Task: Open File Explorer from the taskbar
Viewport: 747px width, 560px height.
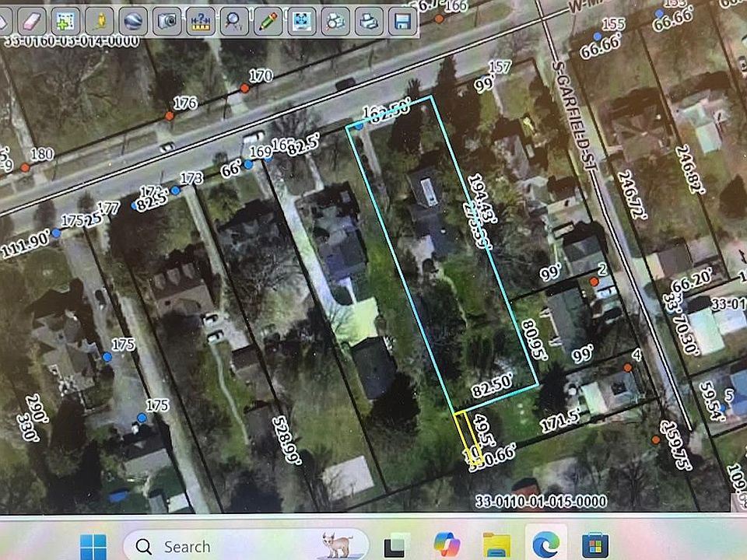Action: pos(496,545)
